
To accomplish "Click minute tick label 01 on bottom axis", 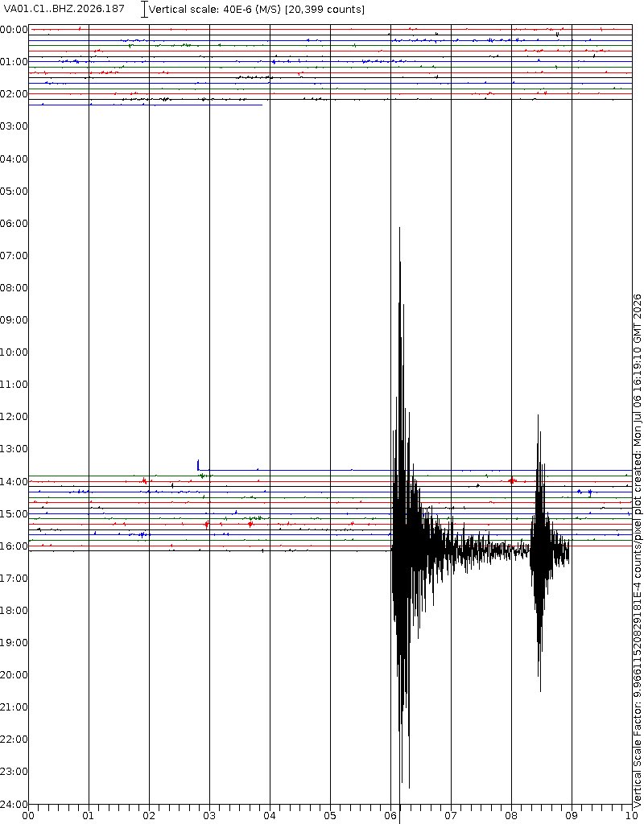I will click(89, 816).
